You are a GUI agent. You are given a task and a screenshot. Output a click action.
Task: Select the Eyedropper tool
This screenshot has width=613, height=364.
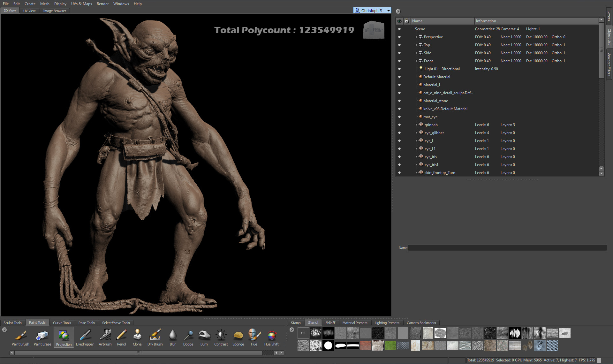tap(85, 338)
